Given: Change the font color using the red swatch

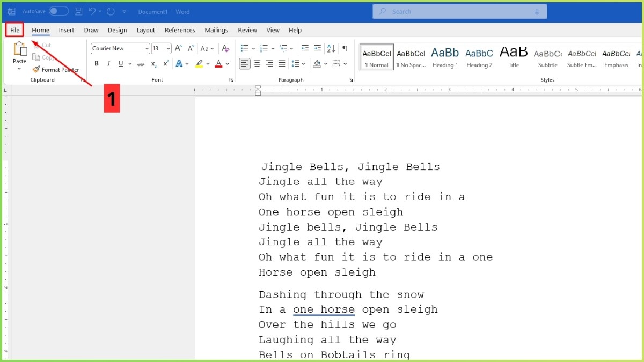Looking at the screenshot, I should pos(218,63).
